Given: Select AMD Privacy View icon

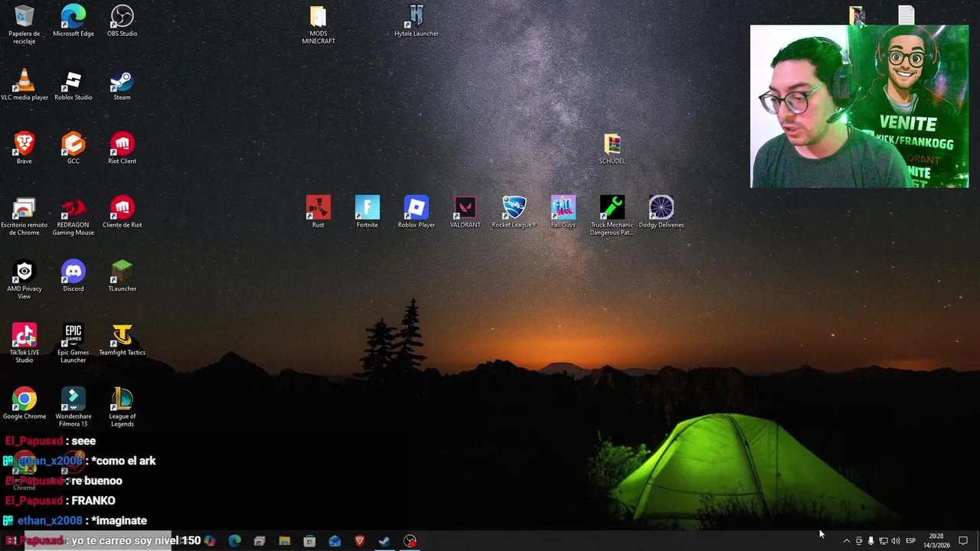Looking at the screenshot, I should pos(24,279).
